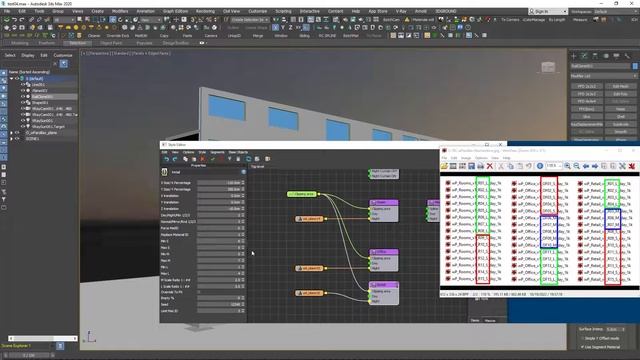Click the Select Object tool
The image size is (640, 360).
(x=80, y=20)
